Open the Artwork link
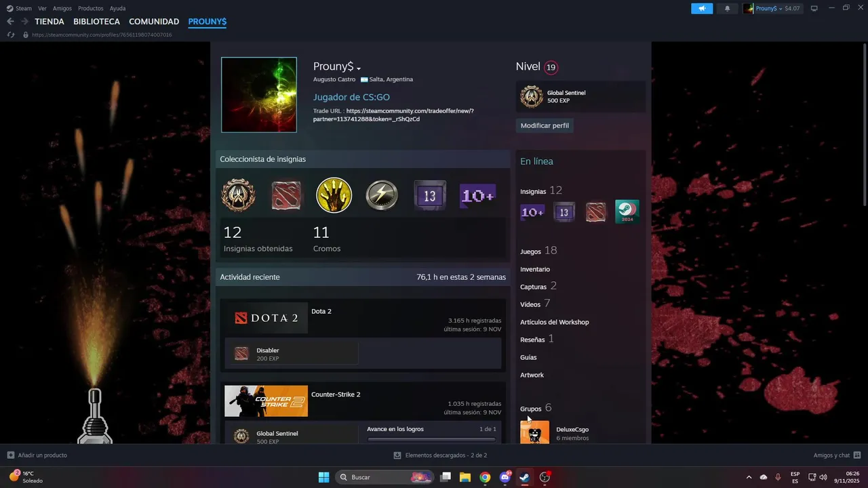Screen dimensions: 868x488 pyautogui.click(x=532, y=375)
